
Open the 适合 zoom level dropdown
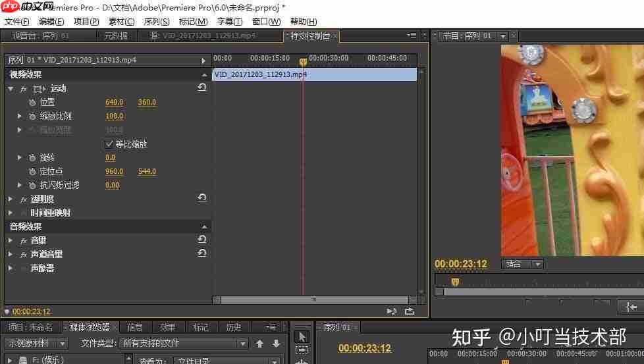[x=522, y=264]
